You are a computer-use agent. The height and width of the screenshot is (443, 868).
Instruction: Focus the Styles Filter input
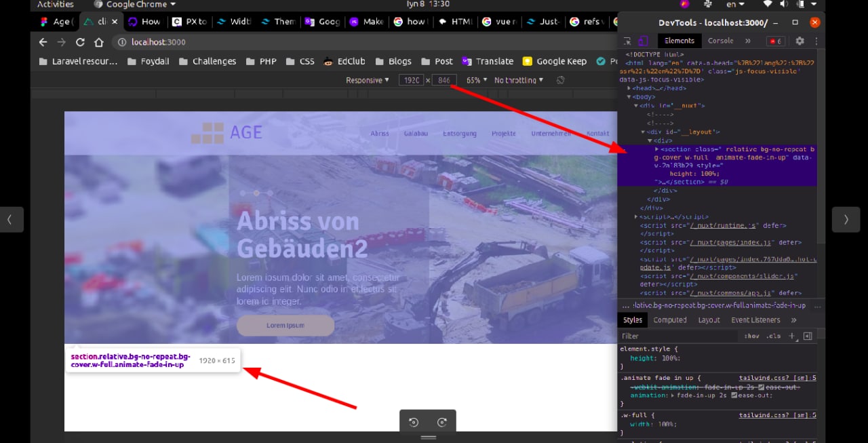pyautogui.click(x=678, y=336)
